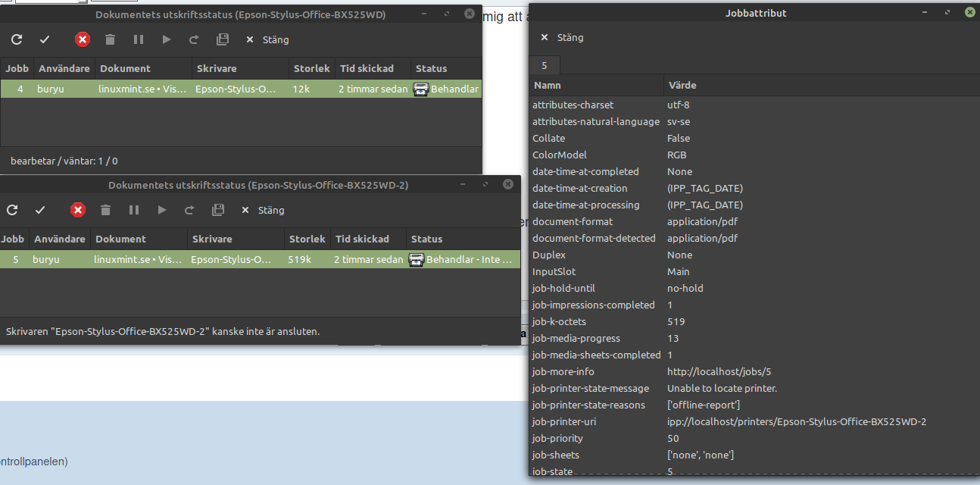Sort by Tid skickad column in BX525WD window
Image resolution: width=980 pixels, height=485 pixels.
pos(373,68)
